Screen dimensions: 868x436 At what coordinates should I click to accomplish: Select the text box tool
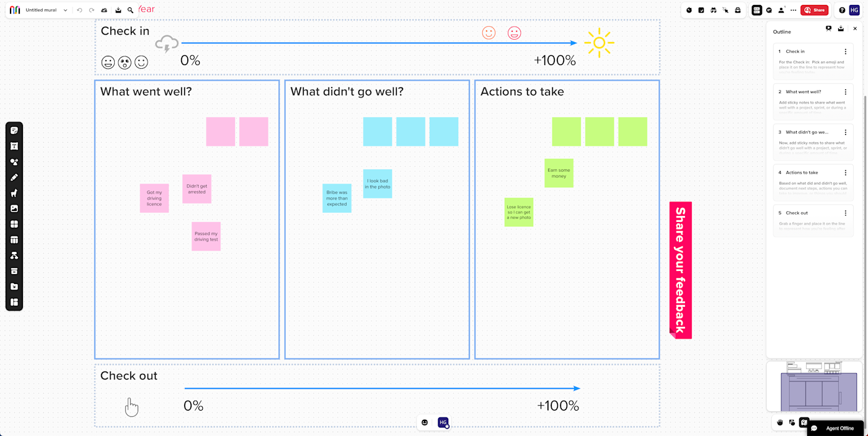tap(14, 146)
